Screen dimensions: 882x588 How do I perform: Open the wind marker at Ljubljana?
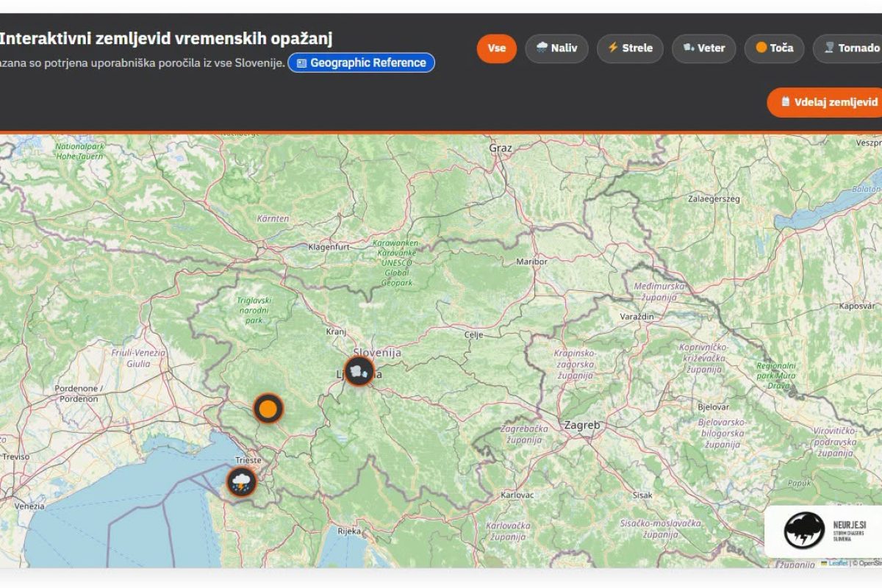359,371
